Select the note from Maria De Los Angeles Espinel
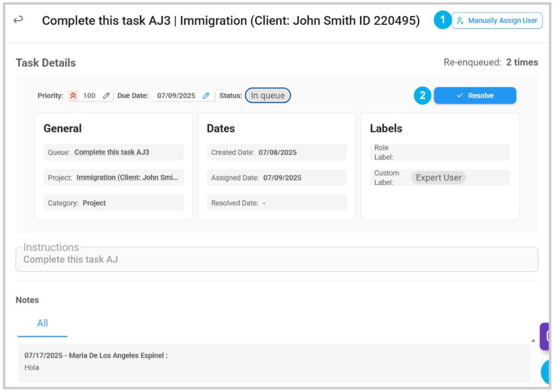This screenshot has width=553, height=392. click(274, 362)
